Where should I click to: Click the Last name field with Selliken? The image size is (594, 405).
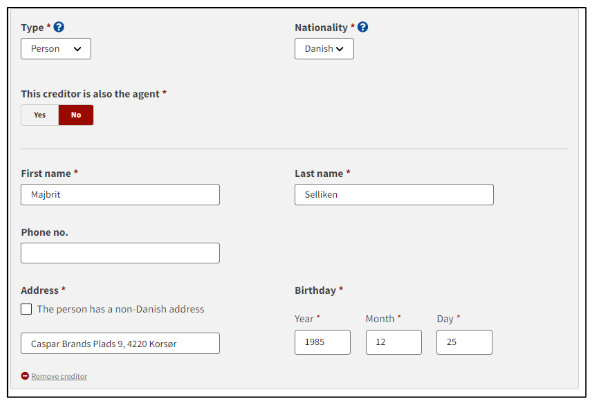[394, 195]
